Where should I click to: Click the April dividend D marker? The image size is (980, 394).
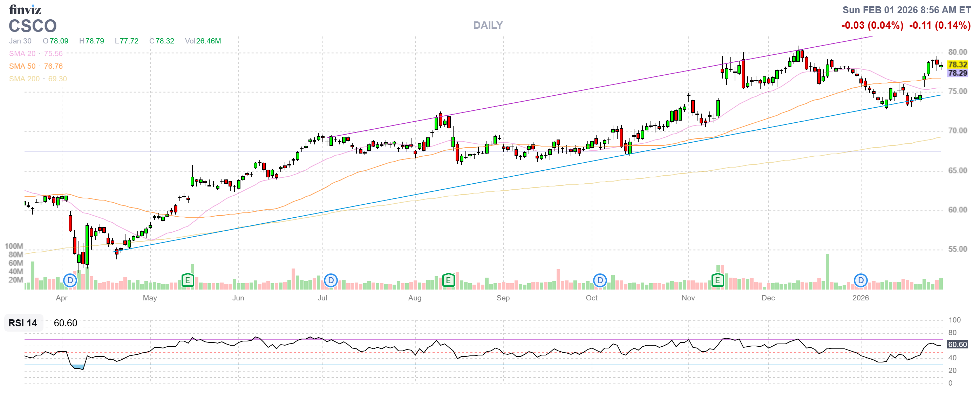click(70, 281)
